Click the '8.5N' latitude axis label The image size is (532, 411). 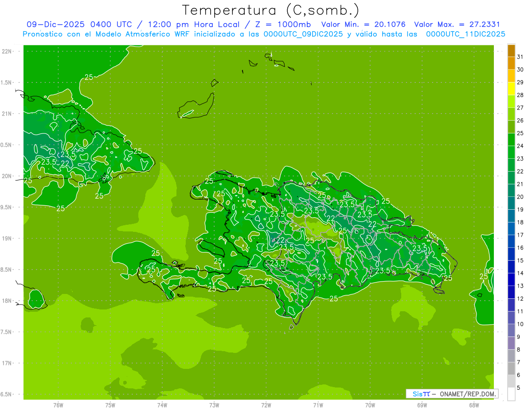[x=6, y=270]
